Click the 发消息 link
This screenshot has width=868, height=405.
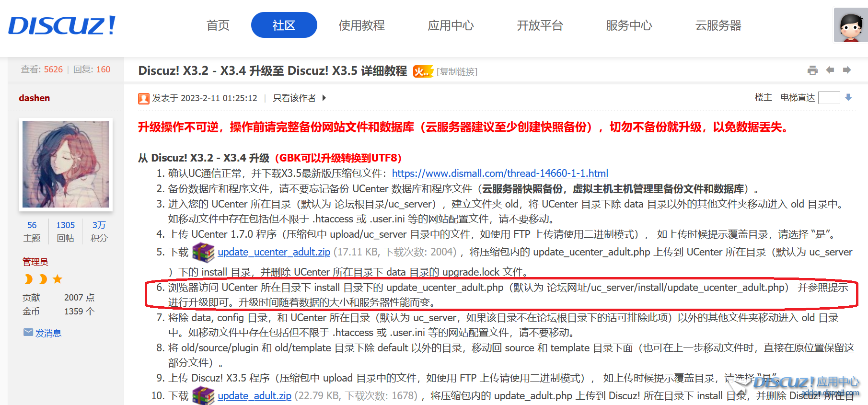48,333
